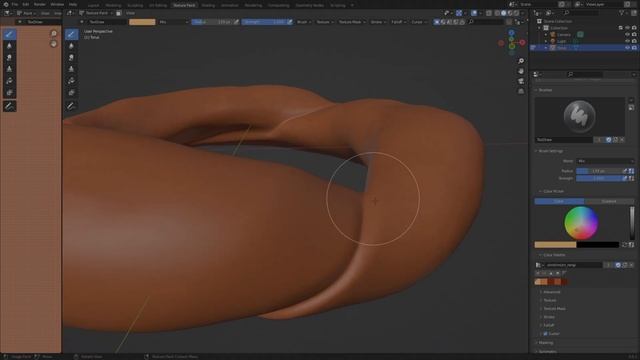
Task: Open the Help menu
Action: [x=73, y=4]
